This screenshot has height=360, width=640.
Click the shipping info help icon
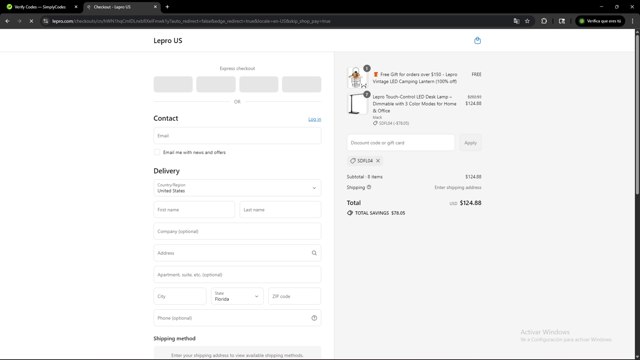coord(369,187)
